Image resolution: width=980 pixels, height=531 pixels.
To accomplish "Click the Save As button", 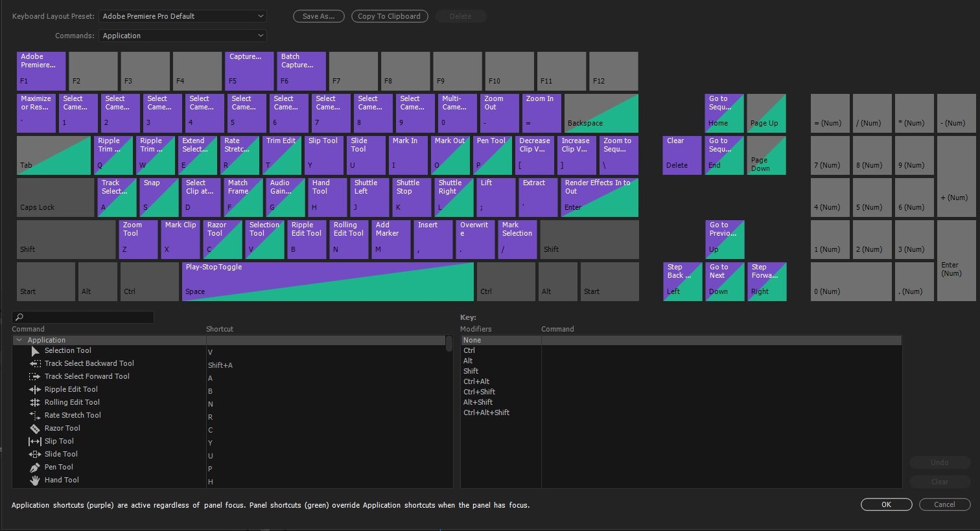I will click(x=318, y=16).
